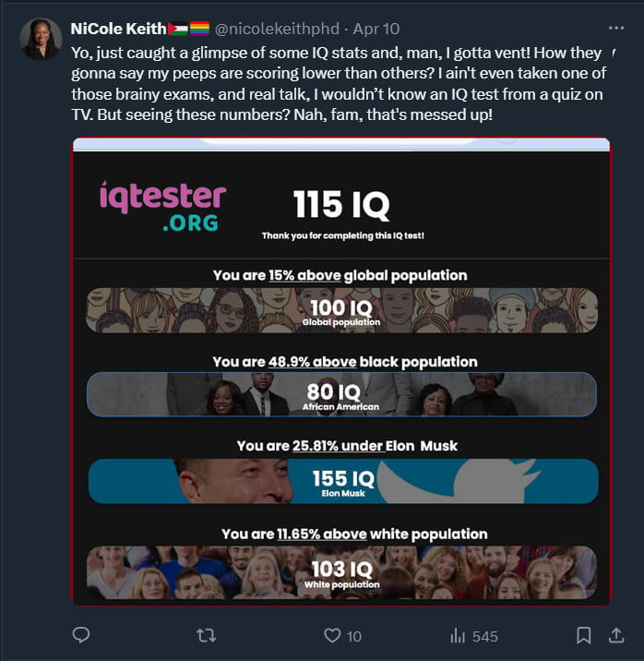Select the 80 IQ African American banner

click(x=341, y=395)
